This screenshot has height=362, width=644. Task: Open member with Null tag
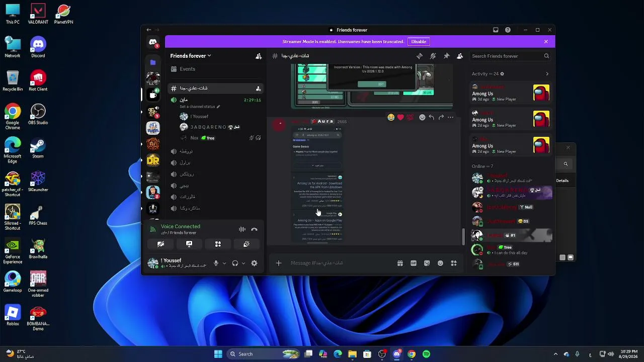pos(511,207)
